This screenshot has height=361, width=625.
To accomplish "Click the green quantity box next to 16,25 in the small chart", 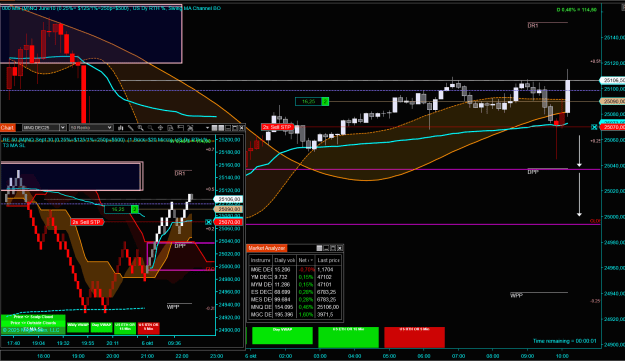I will [135, 209].
